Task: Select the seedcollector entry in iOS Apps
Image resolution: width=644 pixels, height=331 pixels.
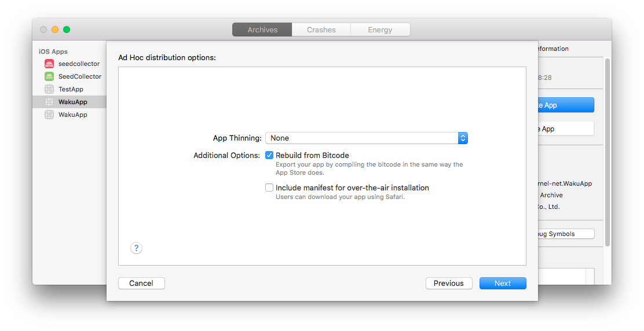Action: (x=79, y=64)
